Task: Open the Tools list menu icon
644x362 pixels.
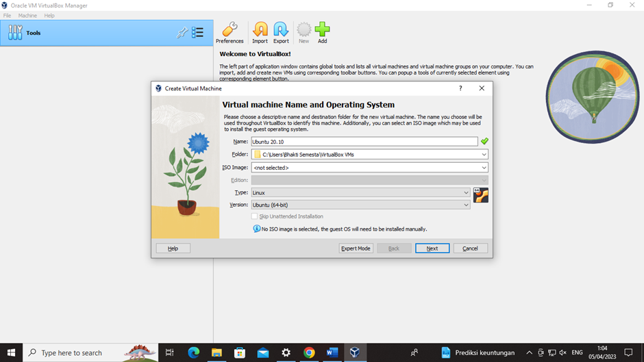Action: (x=197, y=32)
